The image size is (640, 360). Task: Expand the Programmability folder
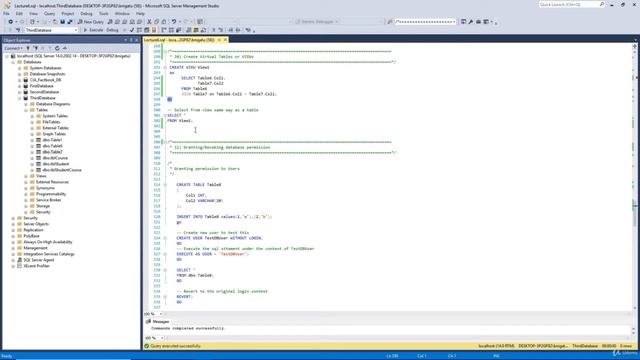click(26, 194)
